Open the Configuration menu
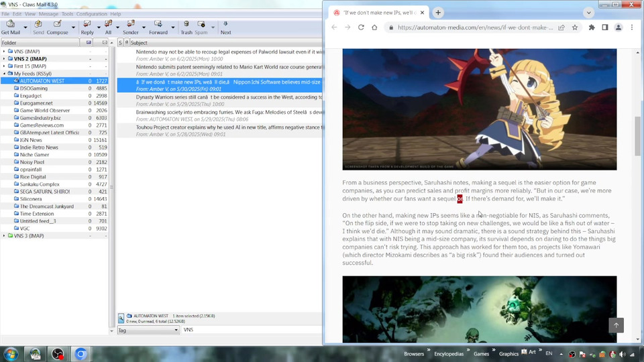This screenshot has height=362, width=644. 92,14
